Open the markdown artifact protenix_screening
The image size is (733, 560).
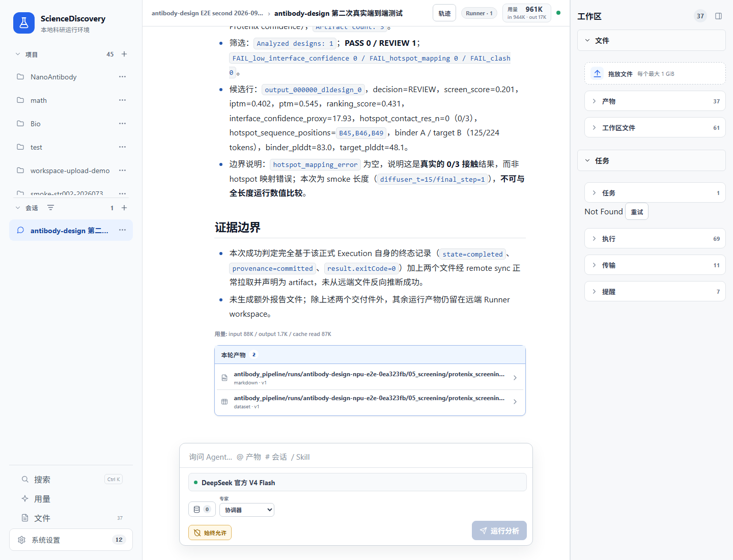(370, 378)
